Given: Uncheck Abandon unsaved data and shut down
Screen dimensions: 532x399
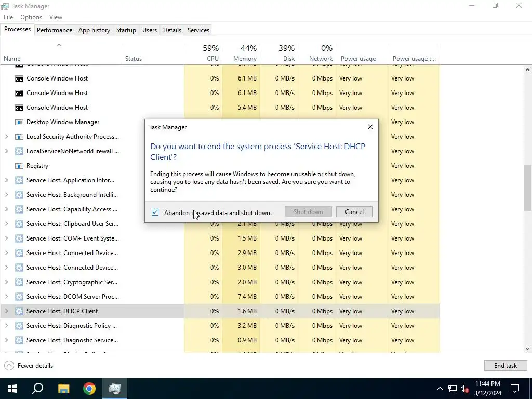Looking at the screenshot, I should tap(155, 212).
